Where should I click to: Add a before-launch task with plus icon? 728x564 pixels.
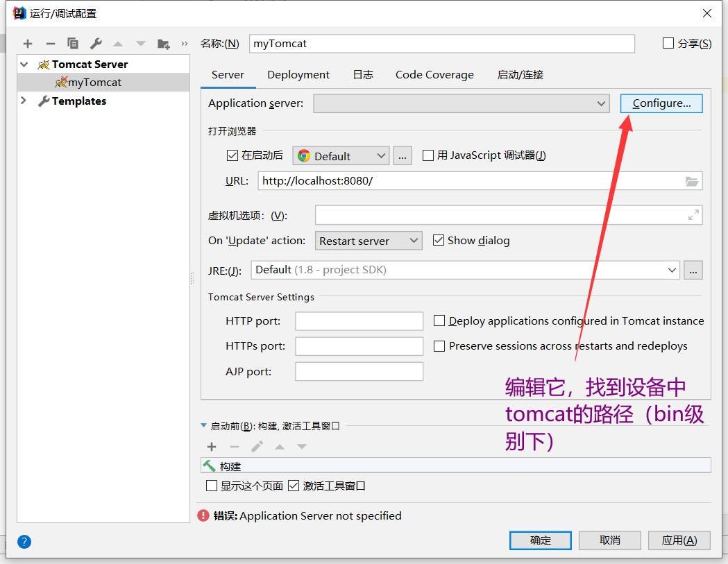pos(212,447)
